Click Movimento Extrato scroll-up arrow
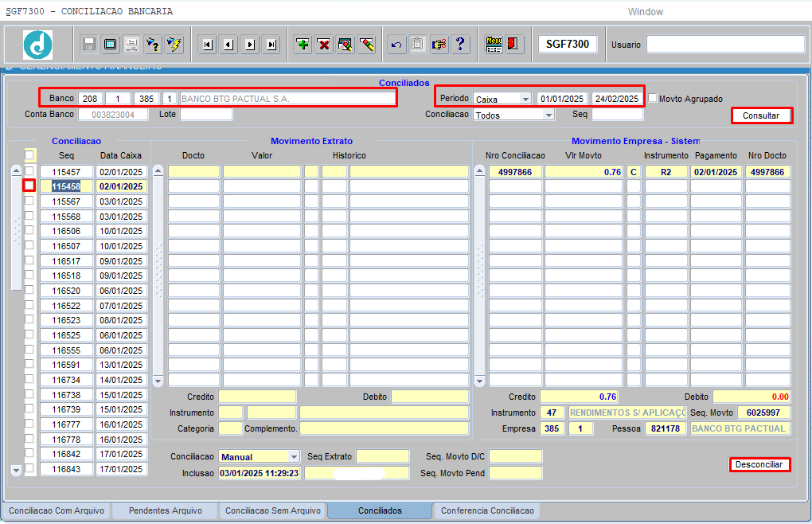The image size is (812, 524). pos(158,170)
